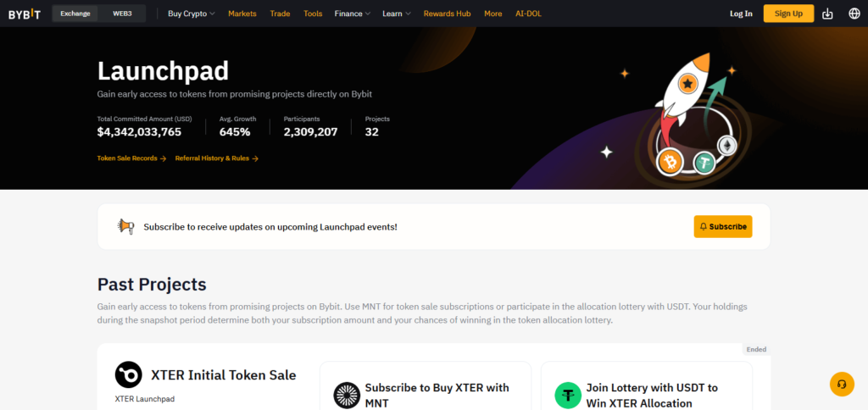868x410 pixels.
Task: Switch to Exchange mode
Action: [x=75, y=14]
